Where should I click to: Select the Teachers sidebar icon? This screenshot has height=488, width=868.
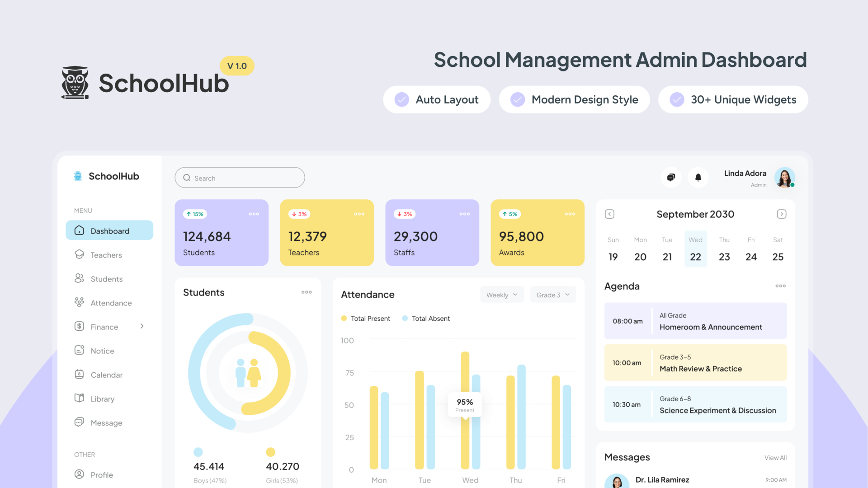[x=79, y=255]
